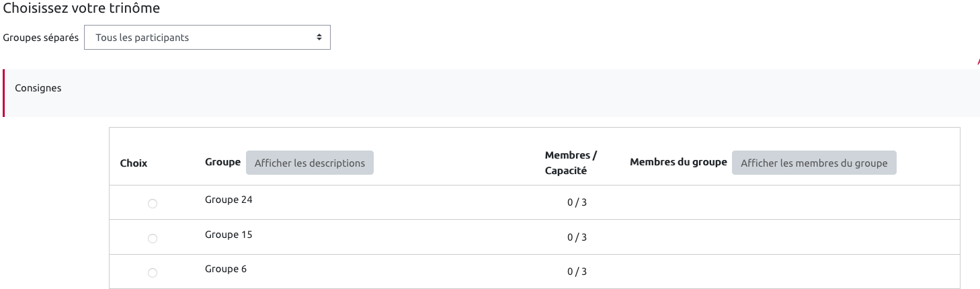Show group descriptions with Afficher les descriptions
Image resolution: width=980 pixels, height=289 pixels.
pos(310,163)
